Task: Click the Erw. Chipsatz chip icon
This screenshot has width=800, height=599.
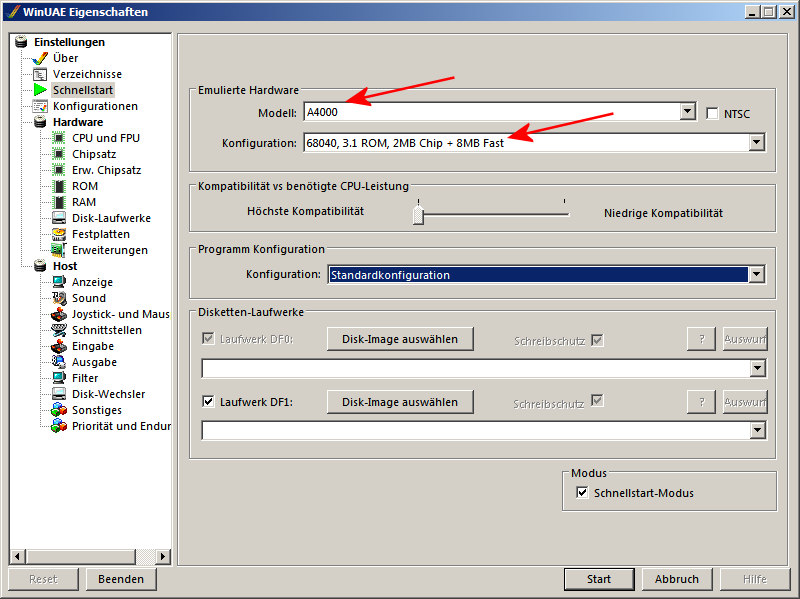Action: (x=59, y=170)
